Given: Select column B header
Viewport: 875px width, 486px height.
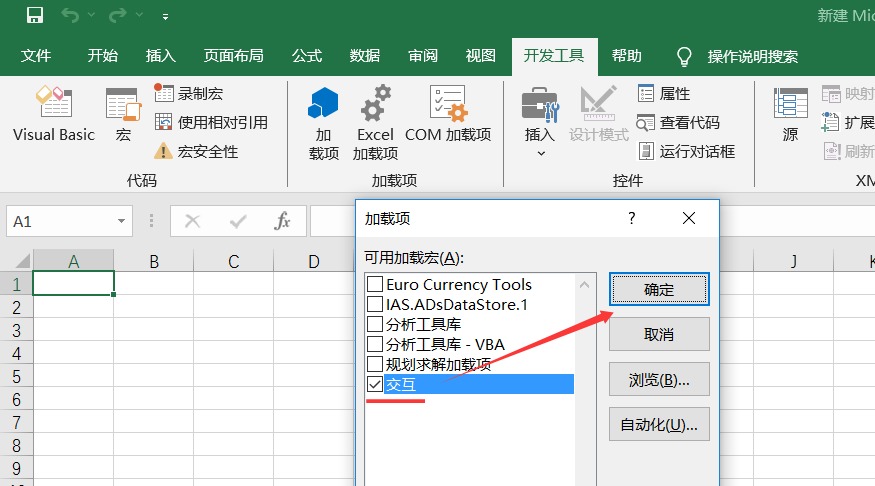Looking at the screenshot, I should click(154, 261).
